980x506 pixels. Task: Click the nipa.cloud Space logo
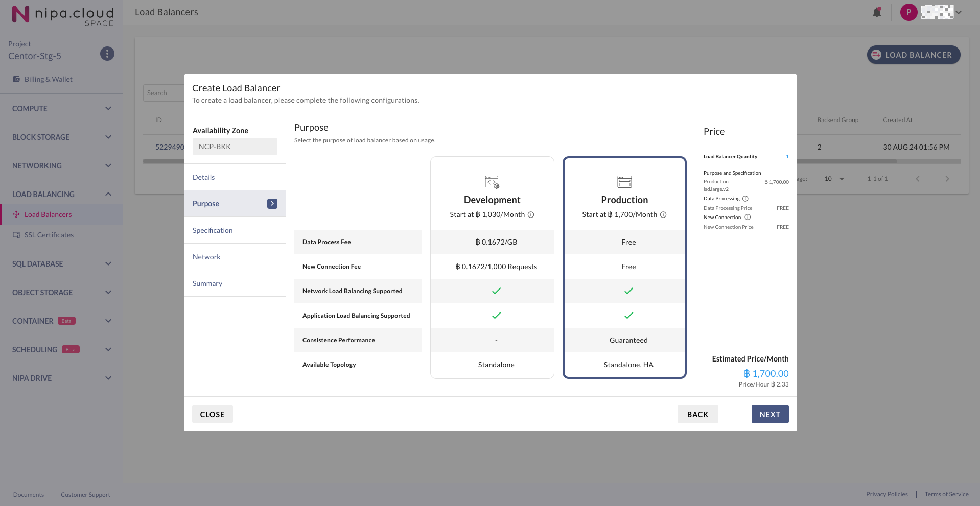click(62, 14)
